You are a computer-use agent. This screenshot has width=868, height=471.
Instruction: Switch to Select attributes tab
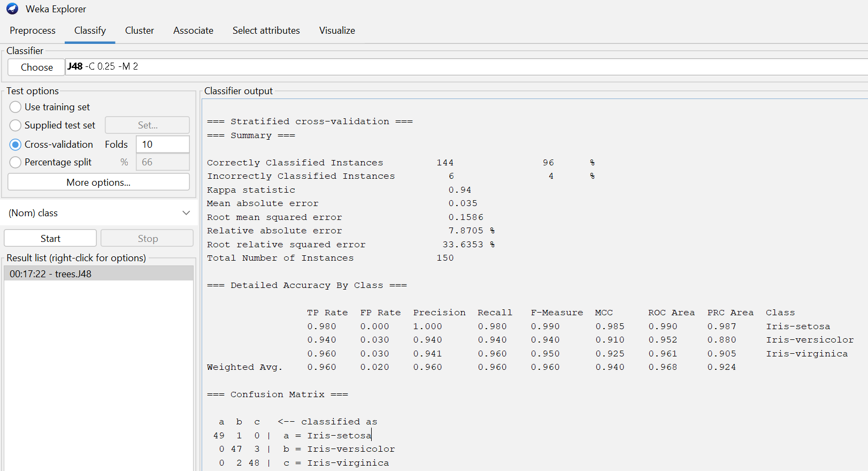[266, 31]
